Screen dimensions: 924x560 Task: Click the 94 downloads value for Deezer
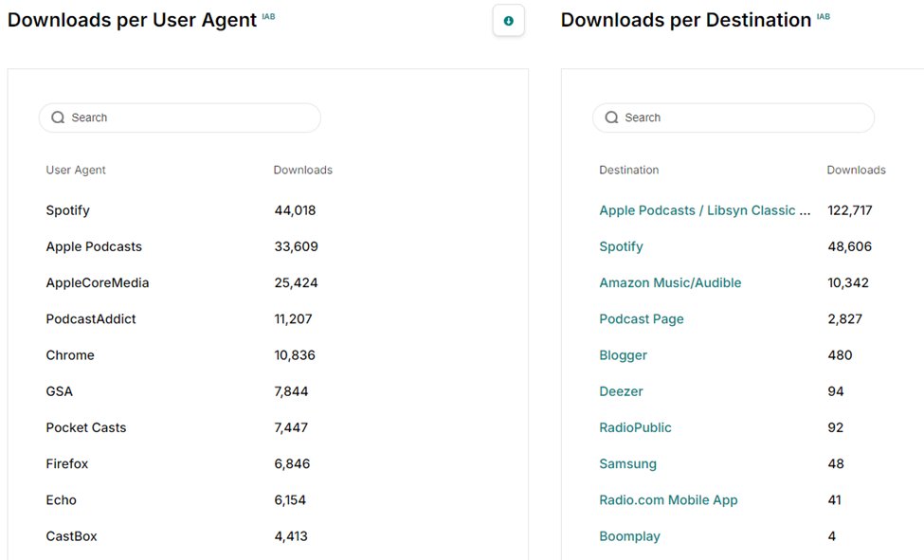click(x=836, y=391)
